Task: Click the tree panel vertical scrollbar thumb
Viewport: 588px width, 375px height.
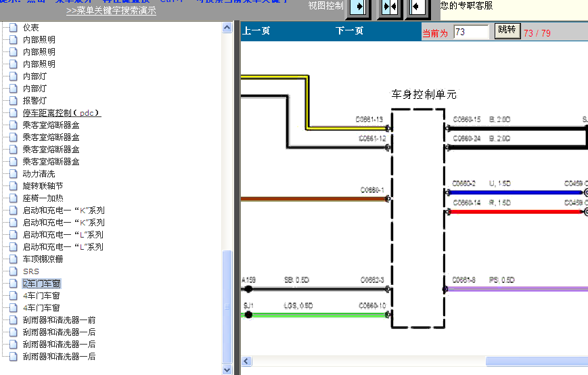Action: point(227,307)
